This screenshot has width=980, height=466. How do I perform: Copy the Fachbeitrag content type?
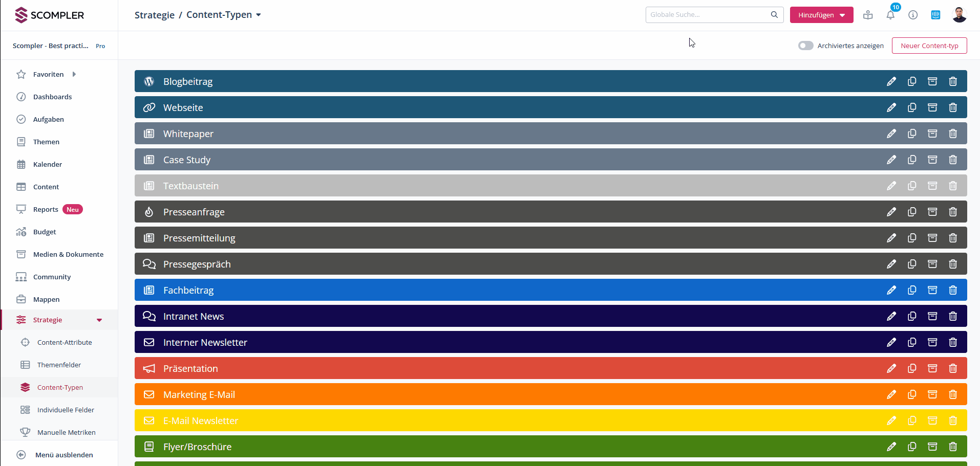click(x=912, y=290)
